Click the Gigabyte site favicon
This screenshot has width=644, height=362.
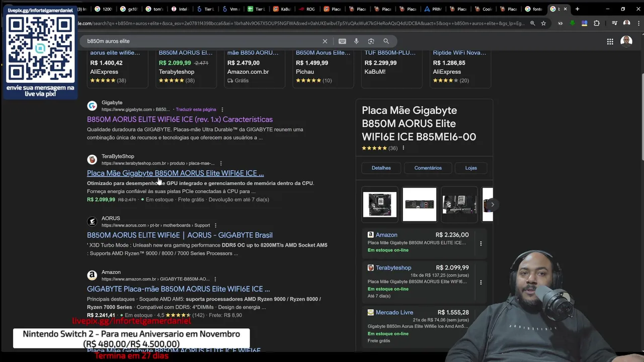click(92, 106)
